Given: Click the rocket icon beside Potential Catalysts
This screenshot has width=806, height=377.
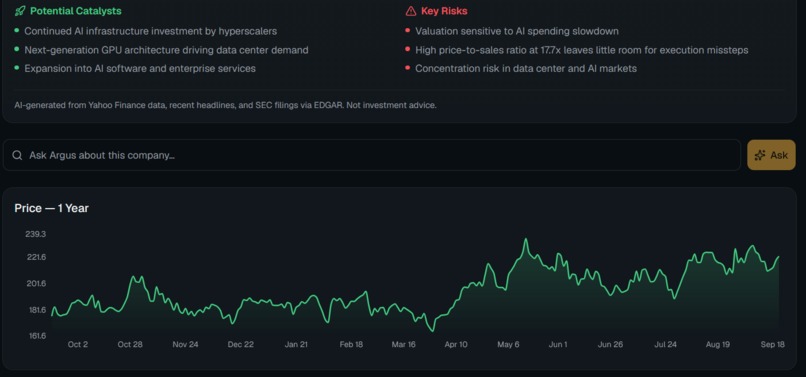Looking at the screenshot, I should pos(20,11).
